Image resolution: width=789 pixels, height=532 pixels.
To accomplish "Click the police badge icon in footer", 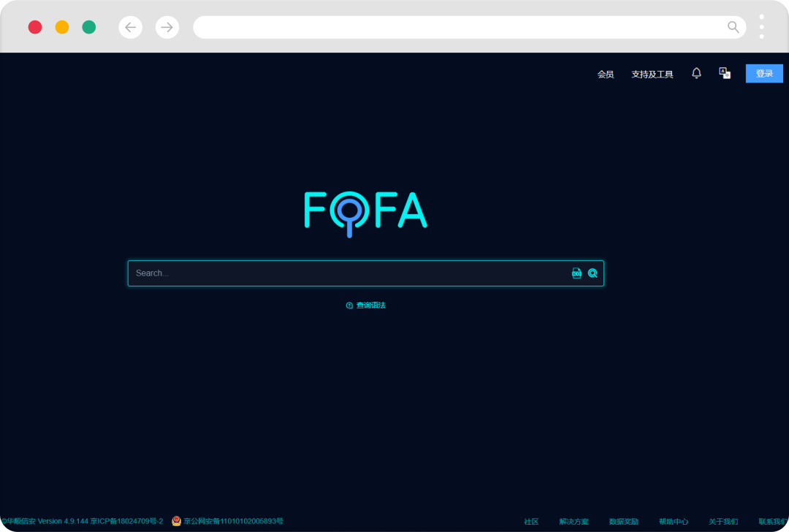I will (x=176, y=521).
